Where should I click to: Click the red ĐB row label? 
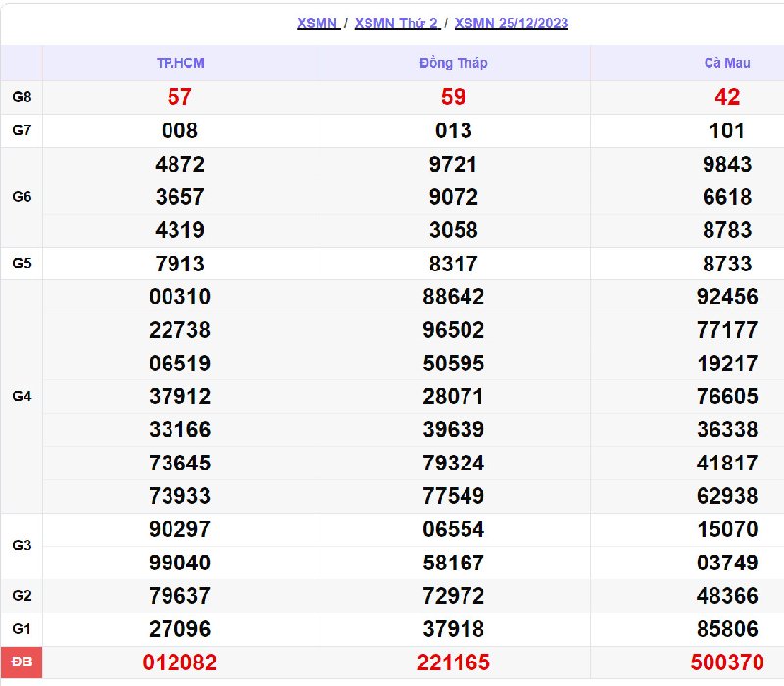[22, 663]
